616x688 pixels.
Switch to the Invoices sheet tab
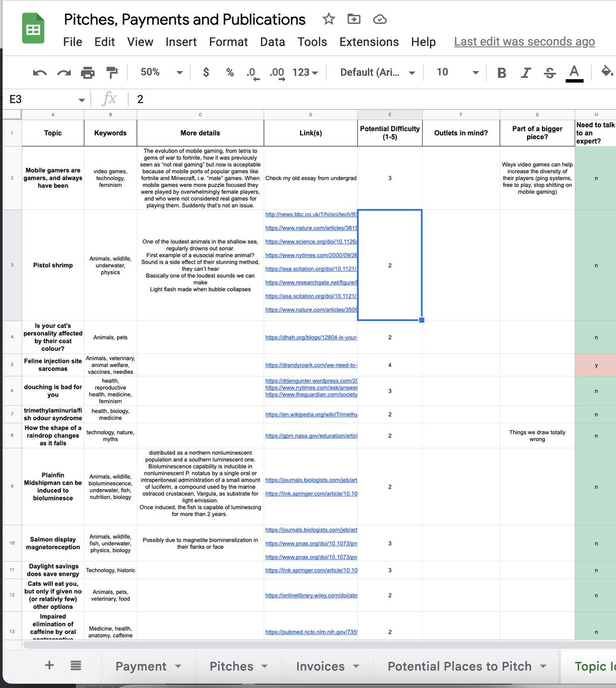327,666
